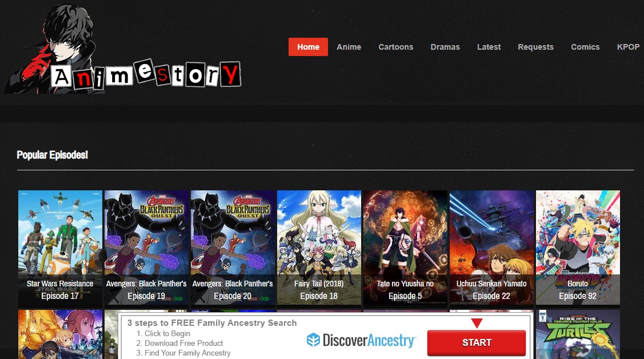Open Star Wars Resistance Episode 17
The image size is (644, 359).
point(59,248)
